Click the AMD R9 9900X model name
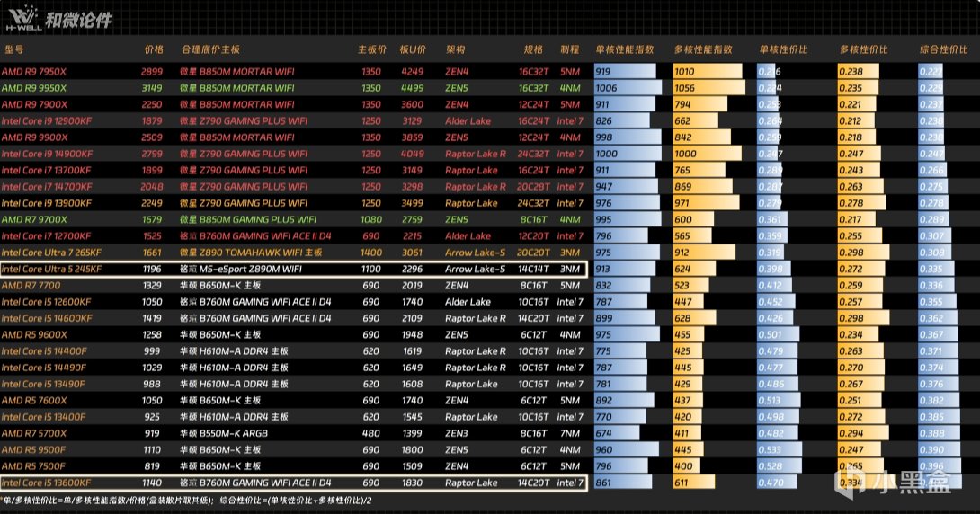This screenshot has width=980, height=514. click(x=34, y=137)
